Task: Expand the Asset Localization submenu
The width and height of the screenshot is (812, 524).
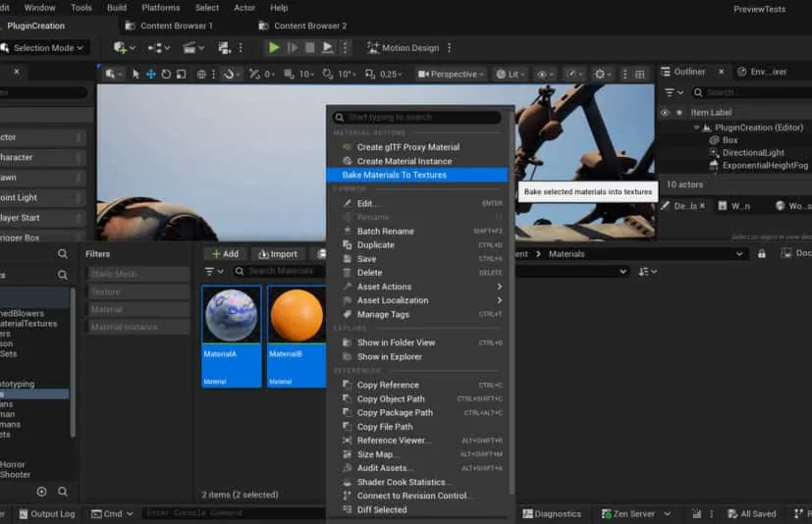Action: click(x=417, y=300)
